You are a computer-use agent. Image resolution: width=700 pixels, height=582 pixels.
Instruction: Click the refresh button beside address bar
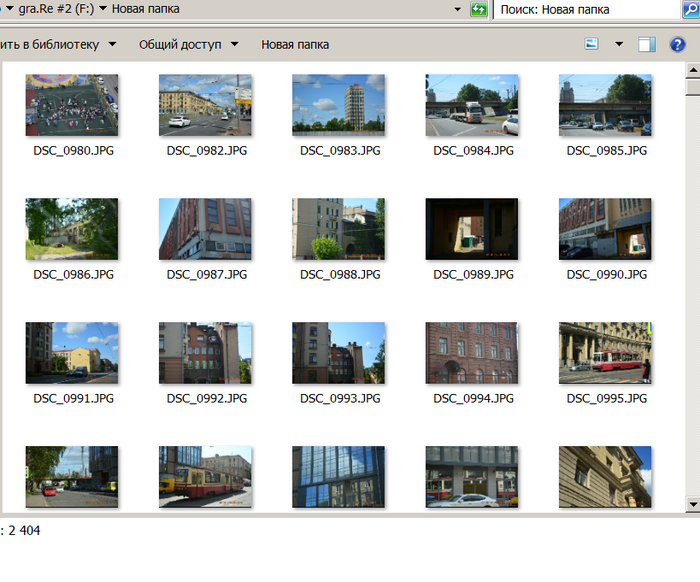[x=479, y=9]
